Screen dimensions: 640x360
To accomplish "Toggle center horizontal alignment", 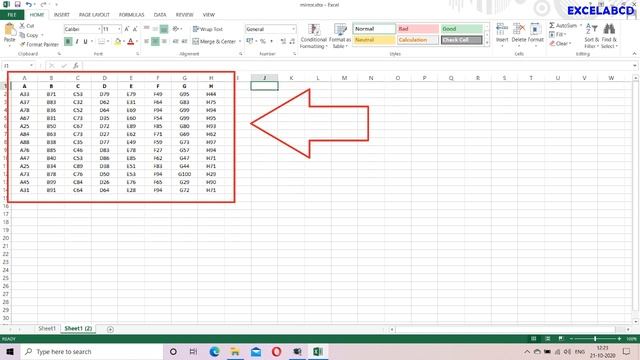I will pos(155,41).
